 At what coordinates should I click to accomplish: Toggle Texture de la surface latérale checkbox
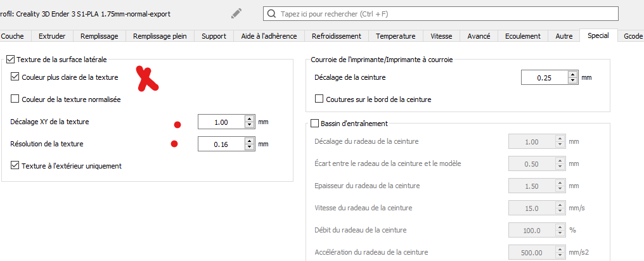11,60
